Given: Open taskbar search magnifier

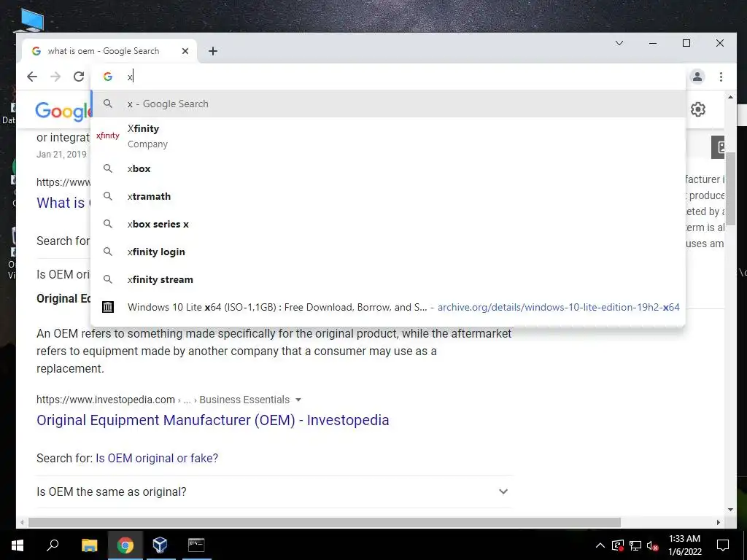Looking at the screenshot, I should pos(53,545).
